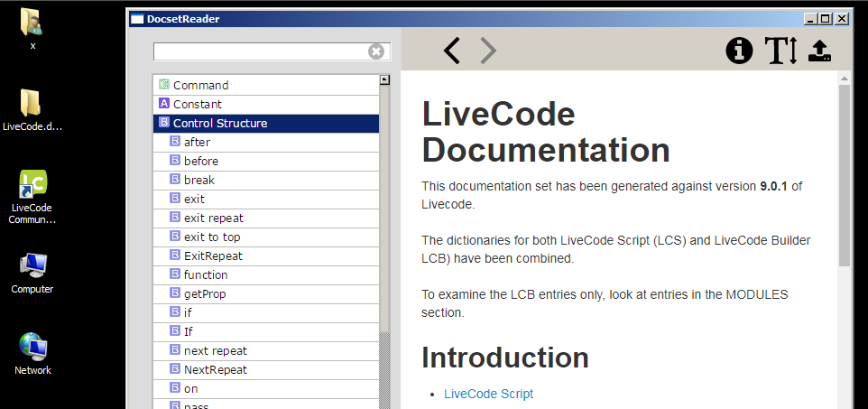Select the 'exit repeat' entry
Viewport: 868px width, 409px height.
[x=213, y=218]
